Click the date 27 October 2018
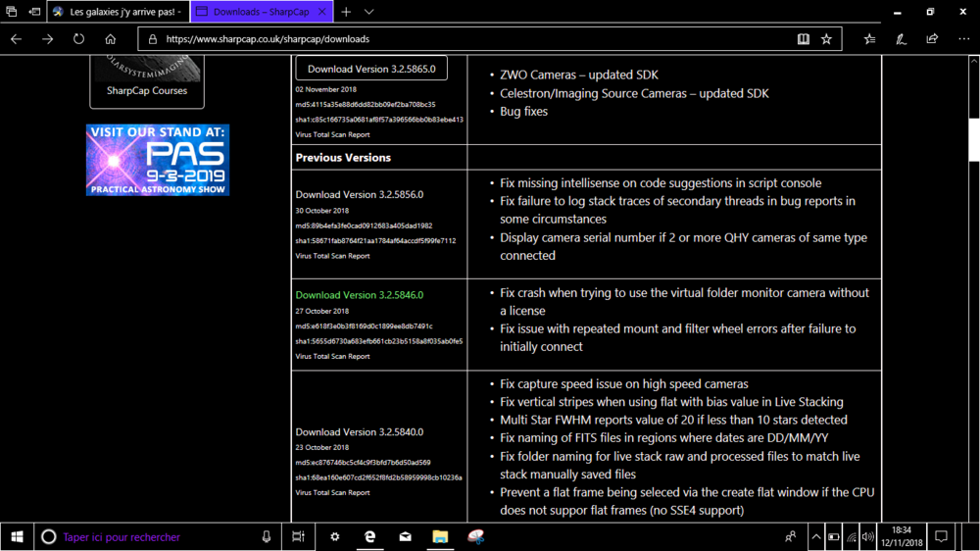 321,311
